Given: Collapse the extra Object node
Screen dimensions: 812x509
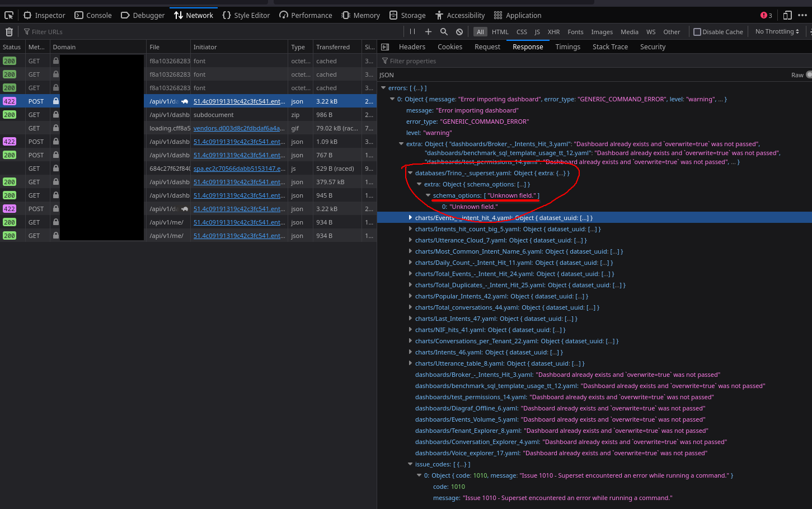Looking at the screenshot, I should click(x=401, y=144).
